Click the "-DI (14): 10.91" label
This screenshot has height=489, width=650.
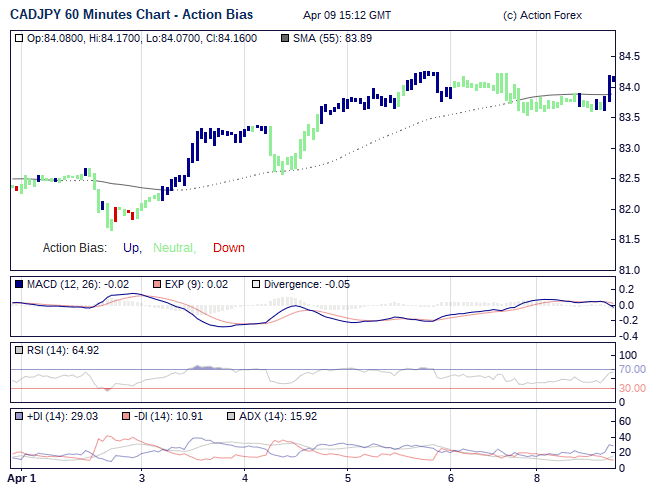pos(168,416)
